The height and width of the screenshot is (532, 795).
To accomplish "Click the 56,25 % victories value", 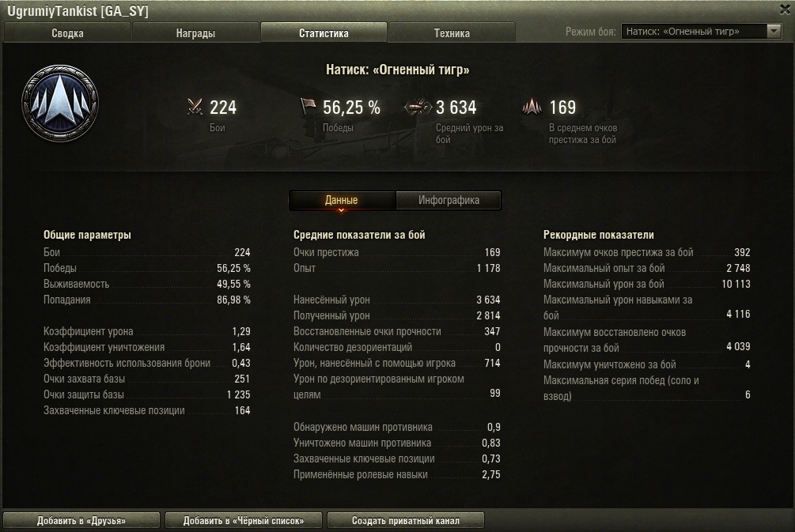I will [x=351, y=108].
